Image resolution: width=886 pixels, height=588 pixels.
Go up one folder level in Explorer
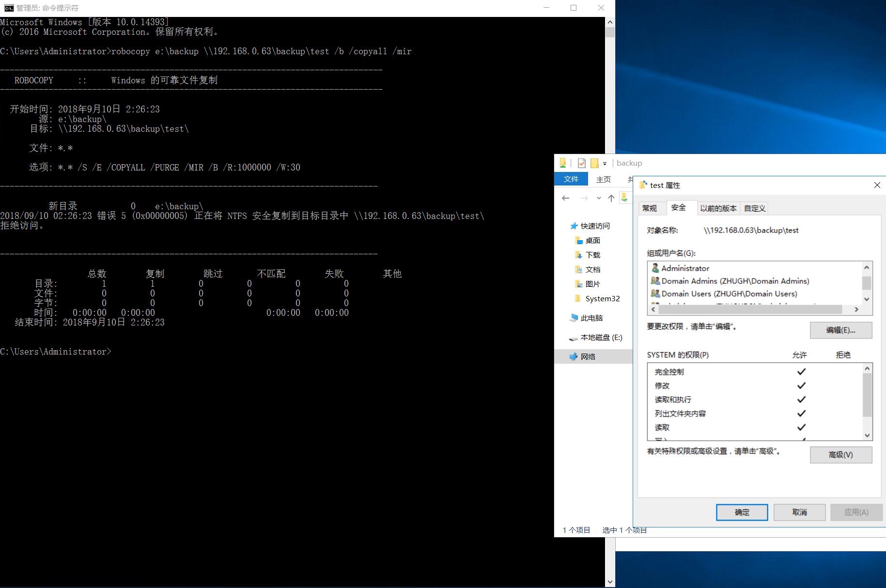[x=611, y=198]
